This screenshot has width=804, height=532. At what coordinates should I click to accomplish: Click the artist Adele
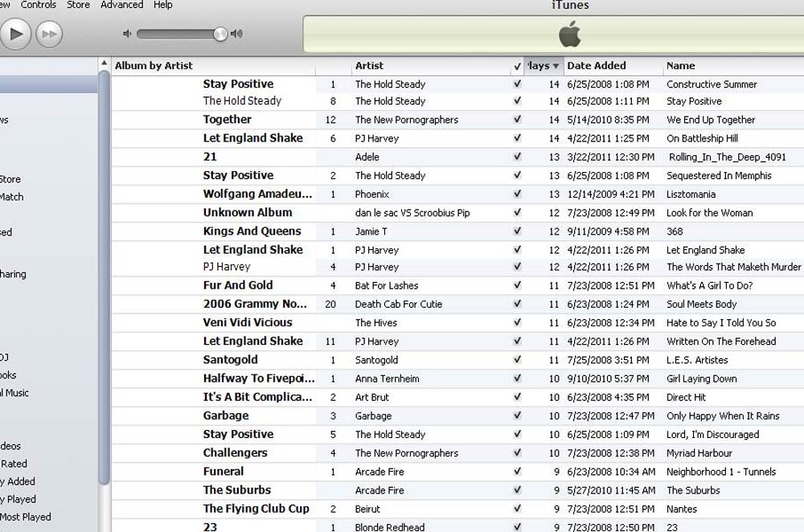tap(367, 157)
